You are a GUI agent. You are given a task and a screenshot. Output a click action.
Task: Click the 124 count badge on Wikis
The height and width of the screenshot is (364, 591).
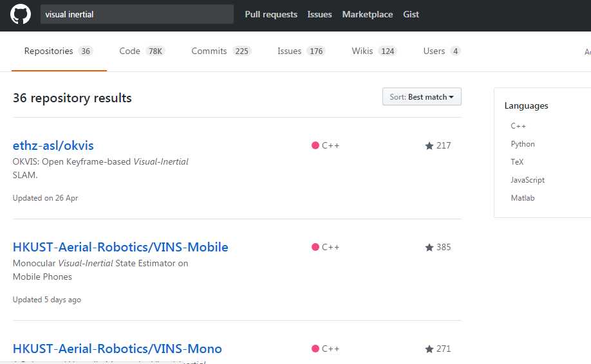(x=388, y=51)
